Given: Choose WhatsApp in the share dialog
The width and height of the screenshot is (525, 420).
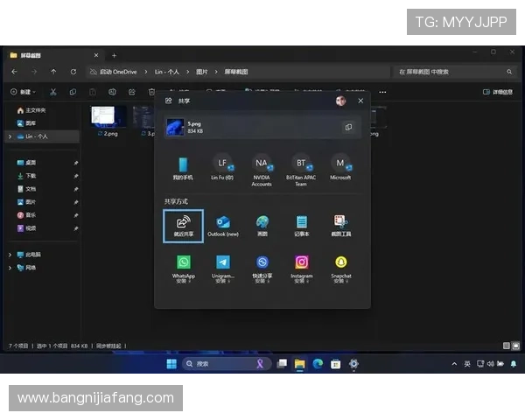Looking at the screenshot, I should (x=183, y=266).
